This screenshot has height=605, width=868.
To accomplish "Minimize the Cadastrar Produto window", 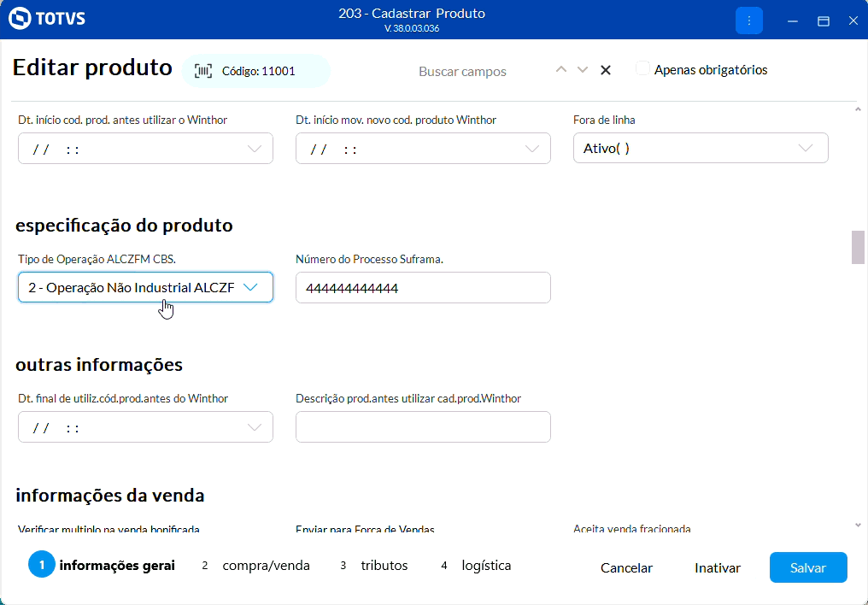I will [793, 21].
